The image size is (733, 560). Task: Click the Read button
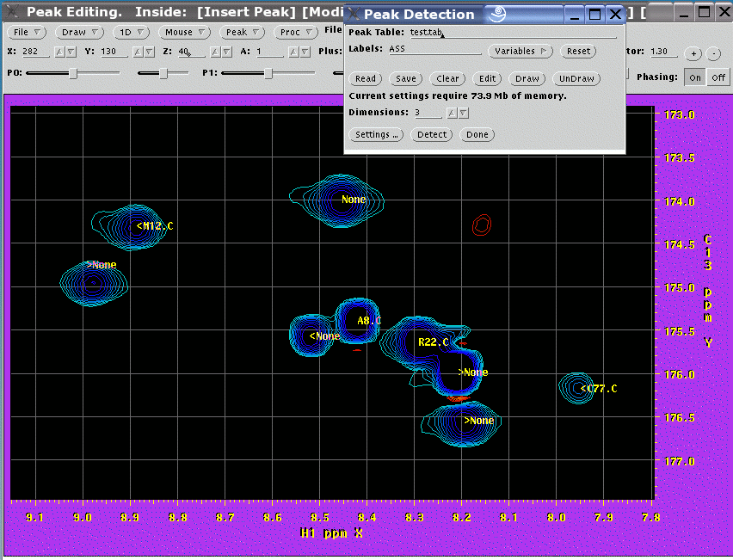tap(365, 78)
